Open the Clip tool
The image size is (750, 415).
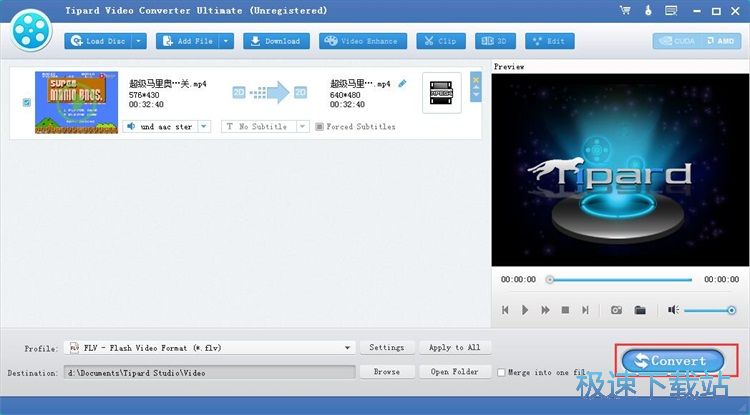pyautogui.click(x=441, y=41)
